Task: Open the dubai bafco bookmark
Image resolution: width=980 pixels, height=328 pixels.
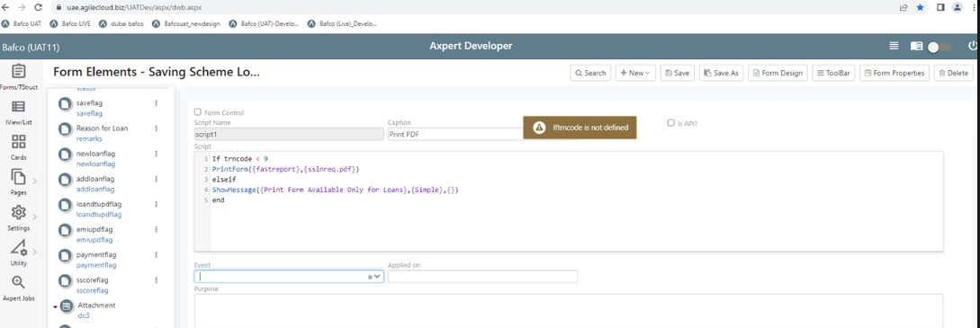Action: click(x=121, y=23)
